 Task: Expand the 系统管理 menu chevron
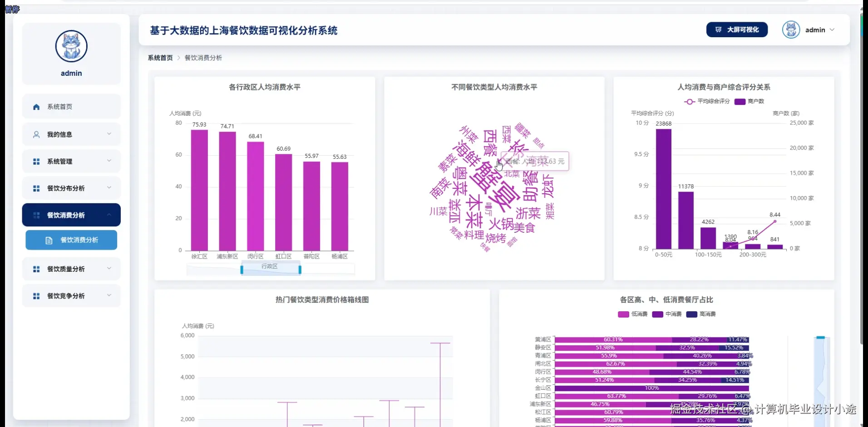(x=109, y=161)
